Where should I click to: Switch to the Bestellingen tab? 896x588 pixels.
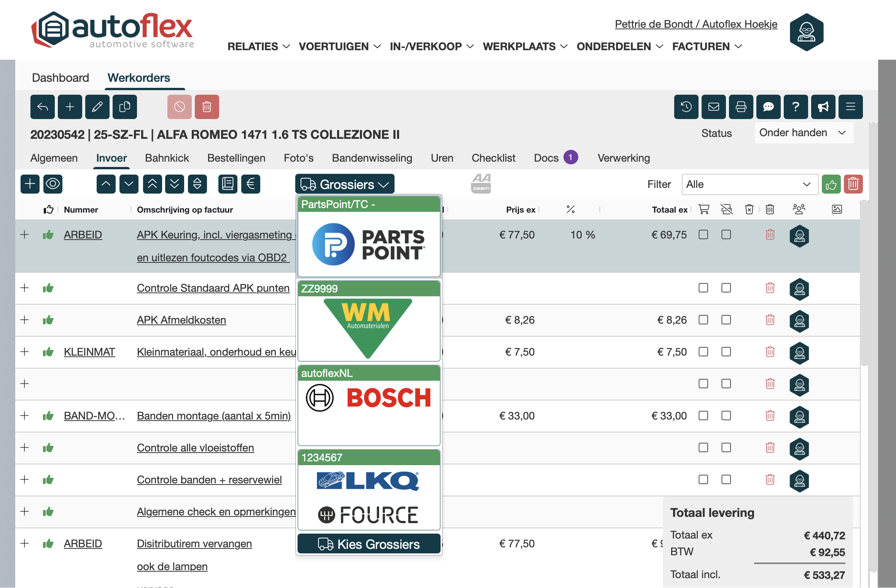tap(236, 158)
